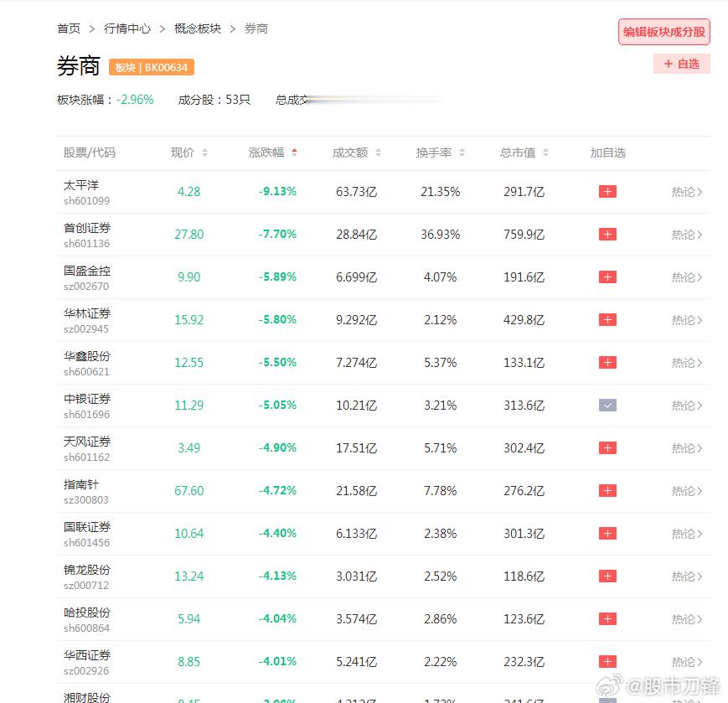Add 国盛金控 to watchlist with plus icon

click(x=607, y=277)
